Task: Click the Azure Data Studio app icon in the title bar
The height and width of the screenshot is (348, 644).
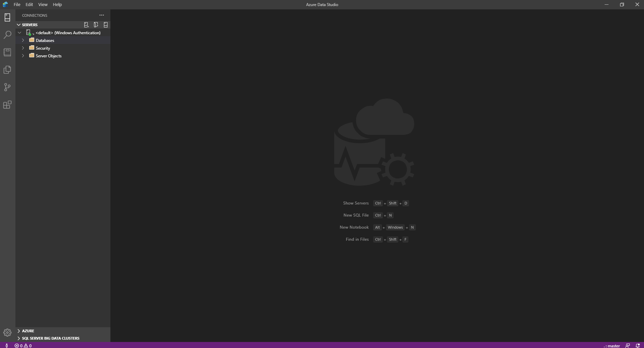Action: (x=5, y=4)
